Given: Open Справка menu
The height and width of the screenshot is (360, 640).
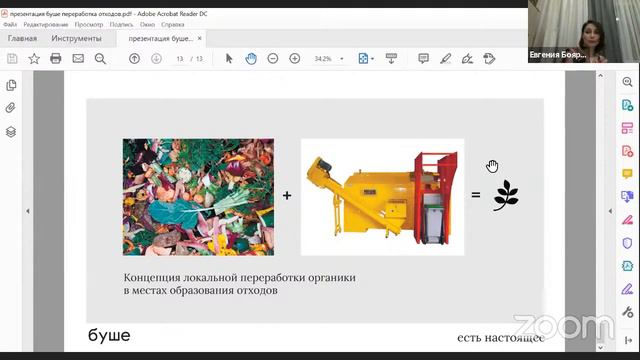Looking at the screenshot, I should coord(173,24).
